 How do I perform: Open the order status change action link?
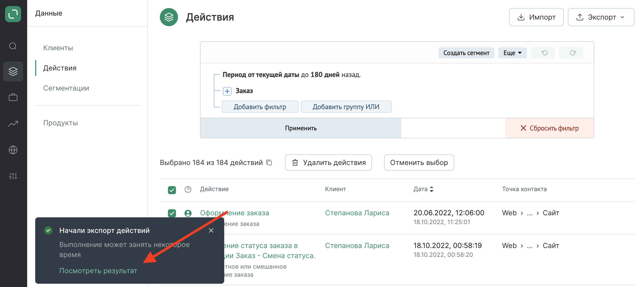tap(269, 251)
